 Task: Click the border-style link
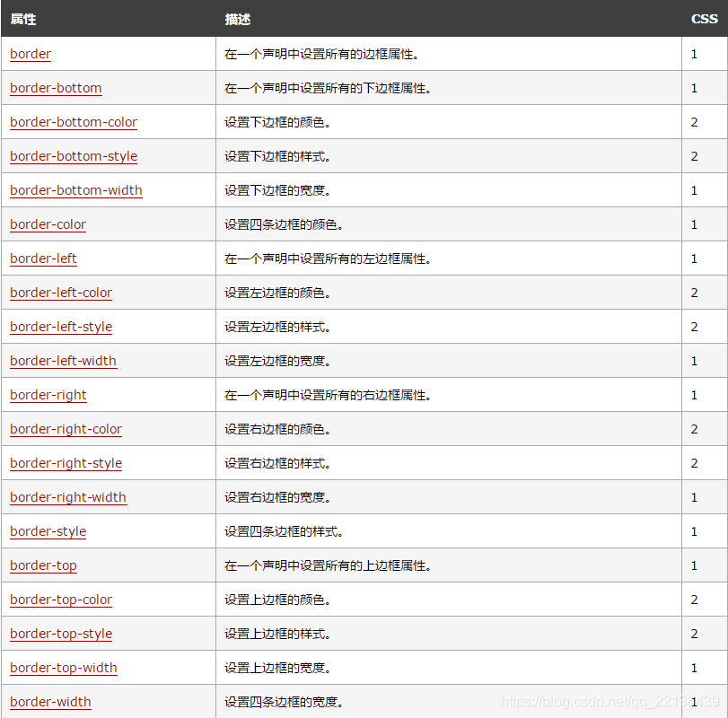coord(48,531)
